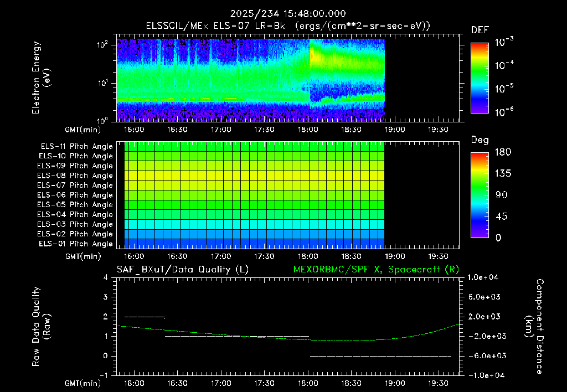Click the green MEXORBMC/SPF X, Spacecraft (R) label

click(x=376, y=270)
